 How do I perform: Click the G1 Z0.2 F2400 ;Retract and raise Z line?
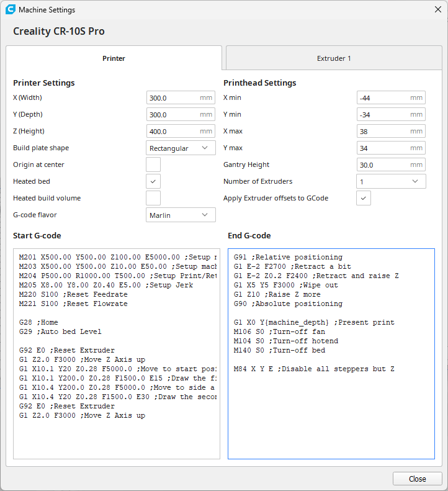coord(316,276)
